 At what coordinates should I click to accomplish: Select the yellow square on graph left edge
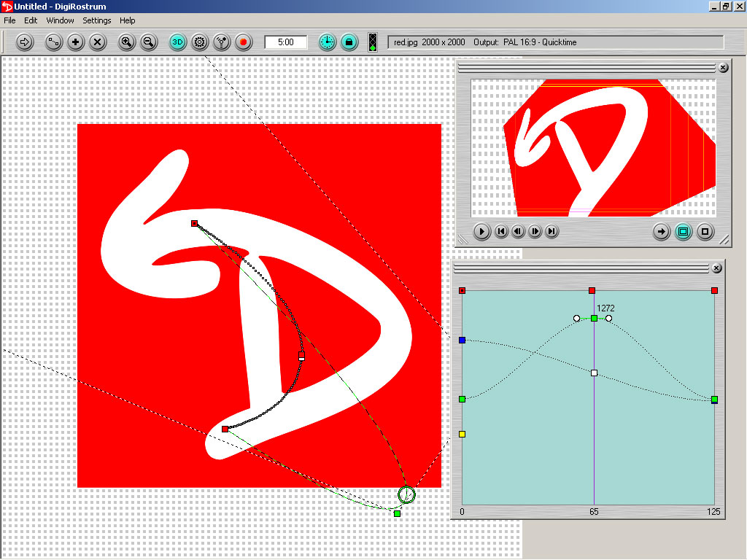tap(462, 435)
